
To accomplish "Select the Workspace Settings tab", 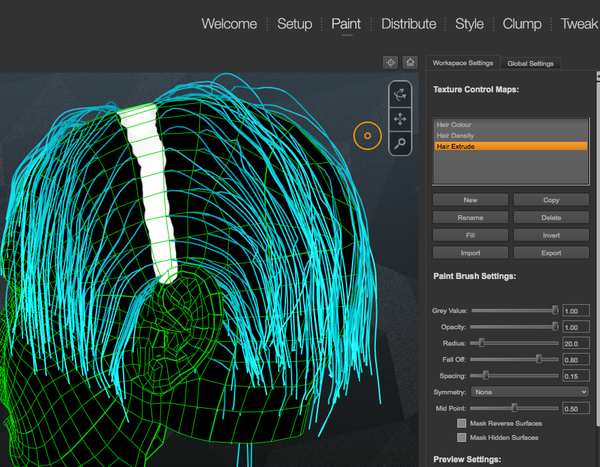I will (x=463, y=63).
